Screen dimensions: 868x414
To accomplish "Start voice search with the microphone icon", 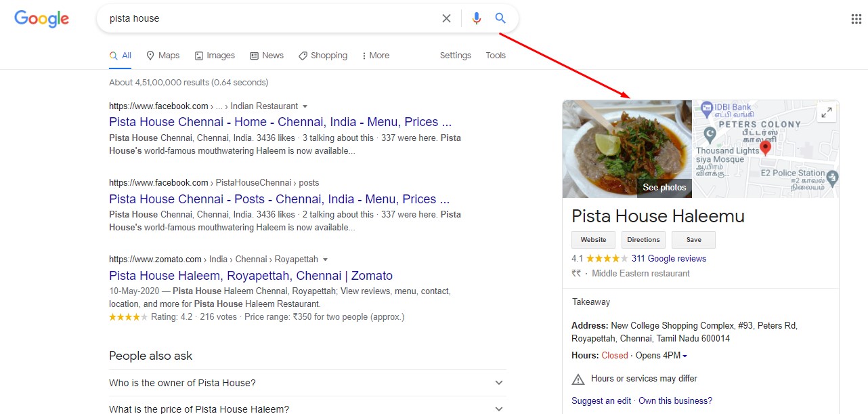I will [477, 18].
